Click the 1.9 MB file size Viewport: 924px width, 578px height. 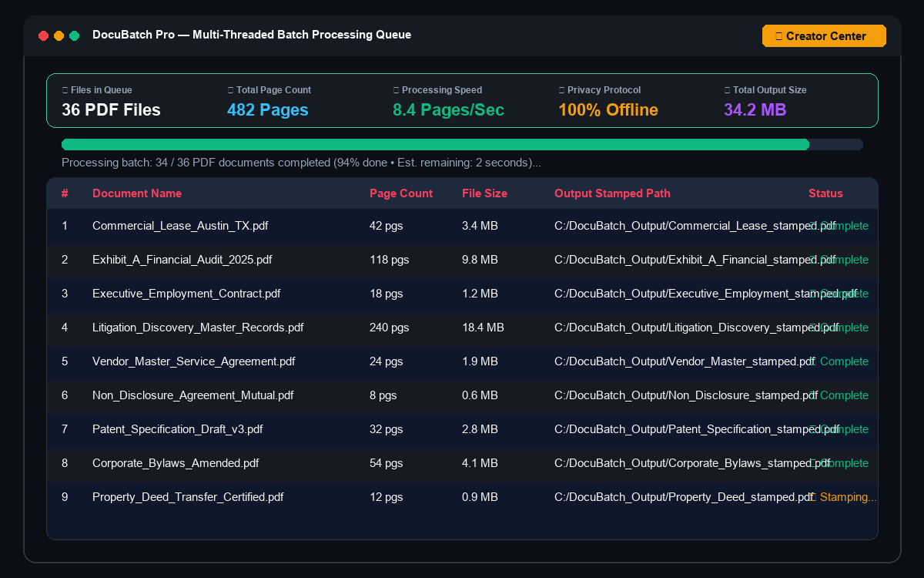tap(480, 361)
